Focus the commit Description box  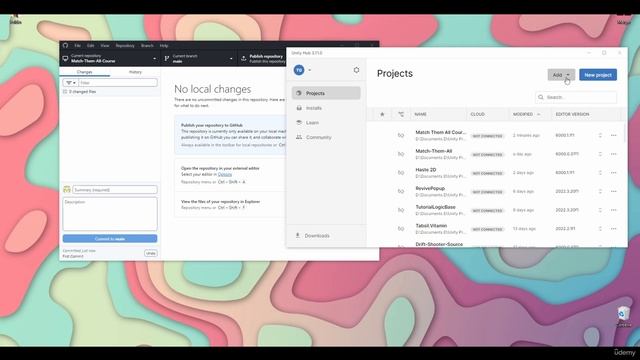[x=110, y=214]
